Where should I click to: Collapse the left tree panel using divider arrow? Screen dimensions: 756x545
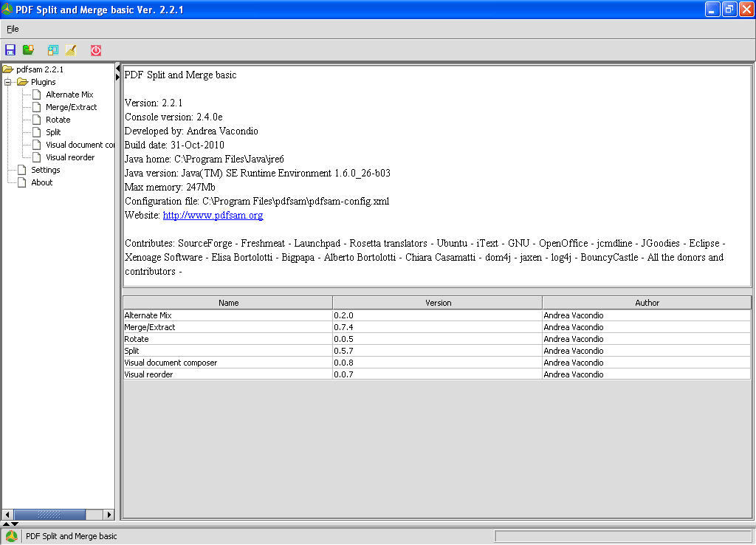pyautogui.click(x=118, y=69)
